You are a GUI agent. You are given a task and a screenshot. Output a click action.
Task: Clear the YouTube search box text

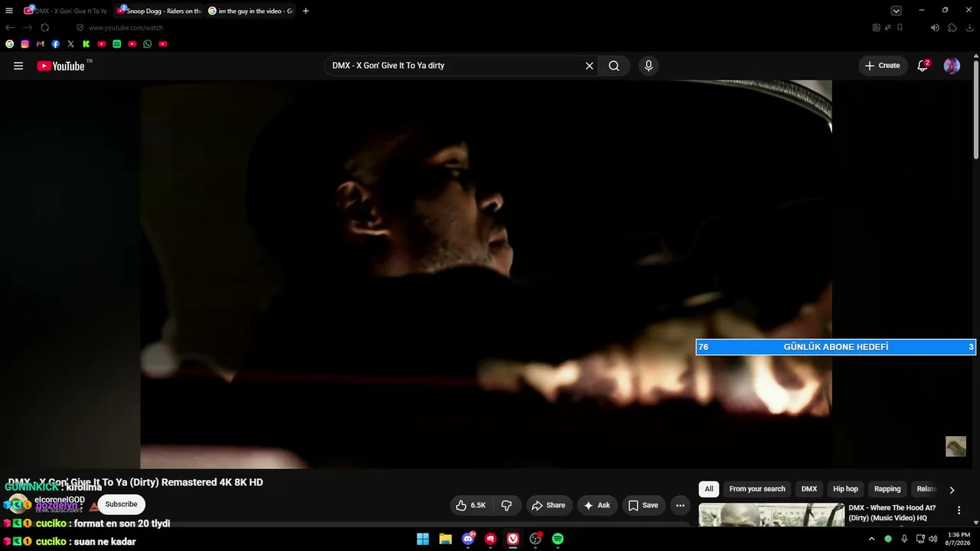pyautogui.click(x=590, y=66)
